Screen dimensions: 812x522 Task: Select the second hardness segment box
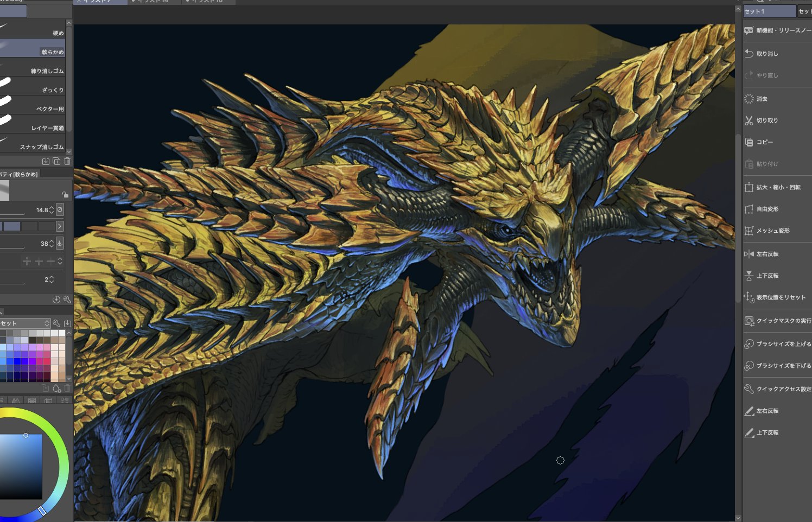[x=12, y=226]
